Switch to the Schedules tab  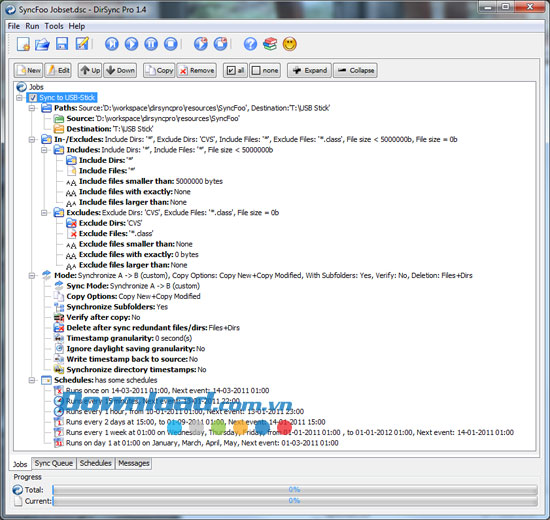pyautogui.click(x=95, y=463)
